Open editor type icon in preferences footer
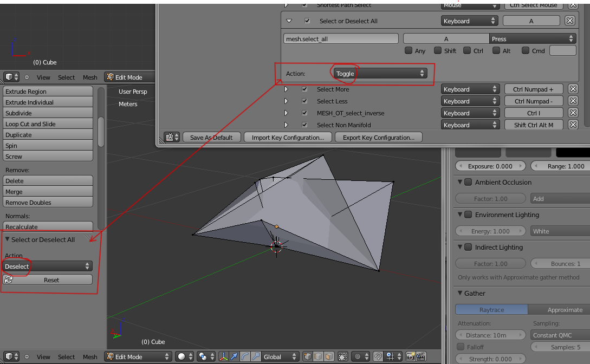The height and width of the screenshot is (364, 590). point(172,137)
